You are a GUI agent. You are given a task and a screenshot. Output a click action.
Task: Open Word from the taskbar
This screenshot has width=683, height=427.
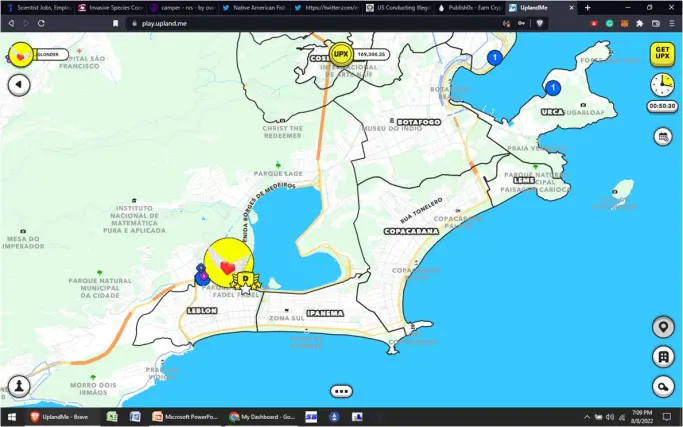(x=135, y=417)
